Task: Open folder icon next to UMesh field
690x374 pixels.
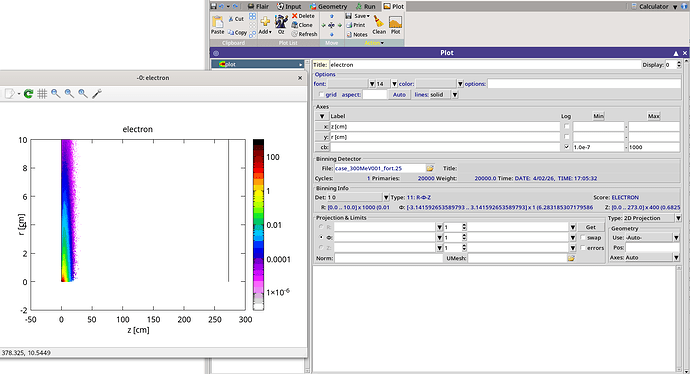Action: click(x=571, y=258)
